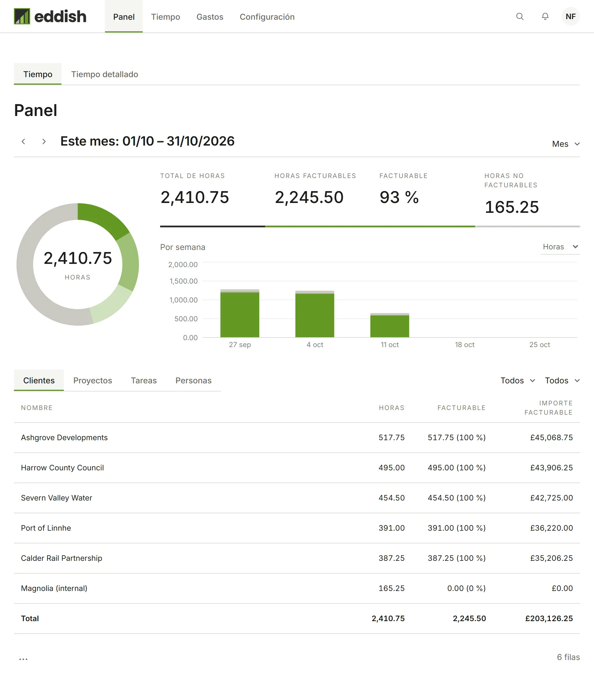
Task: Go to previous month arrow
Action: 23,142
